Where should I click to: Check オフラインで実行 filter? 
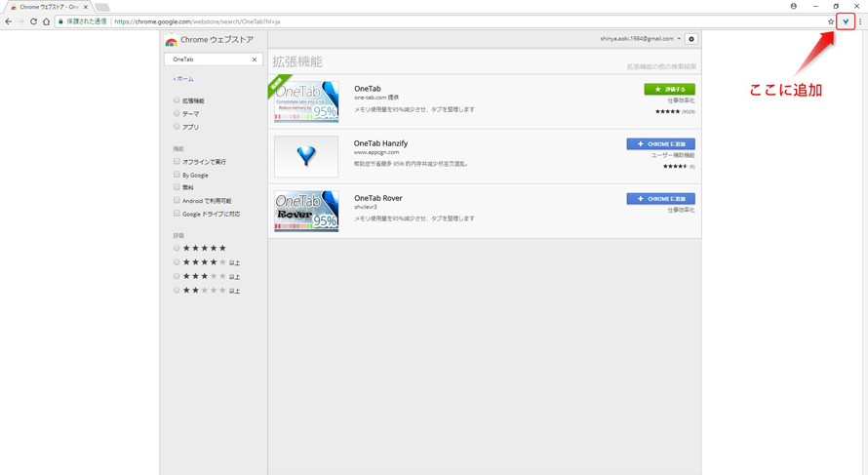pyautogui.click(x=177, y=161)
